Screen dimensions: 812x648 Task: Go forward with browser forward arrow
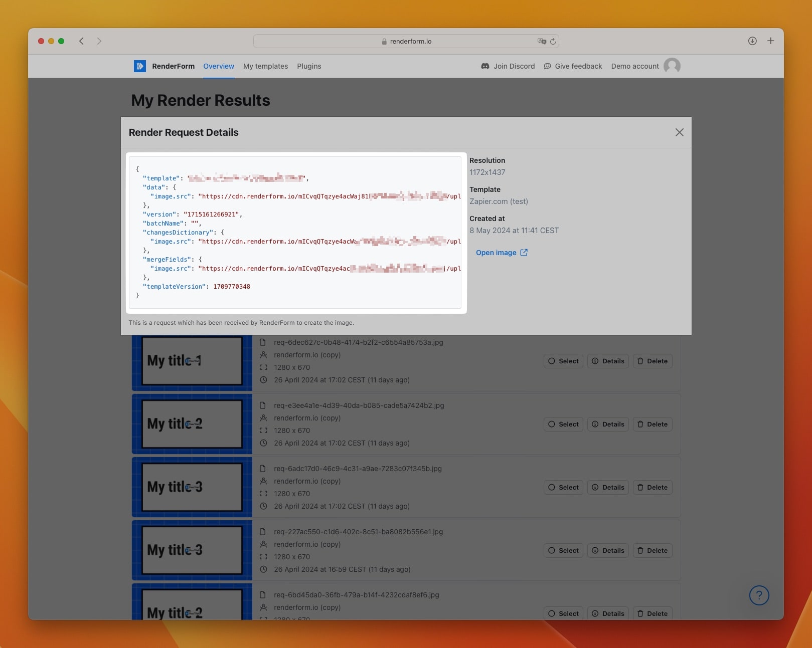(x=99, y=41)
